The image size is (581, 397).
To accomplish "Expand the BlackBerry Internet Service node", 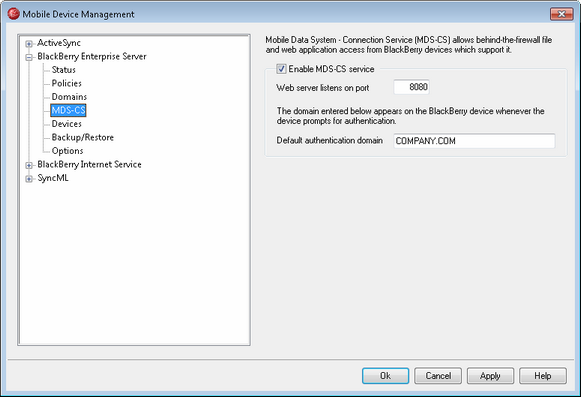I will point(29,165).
